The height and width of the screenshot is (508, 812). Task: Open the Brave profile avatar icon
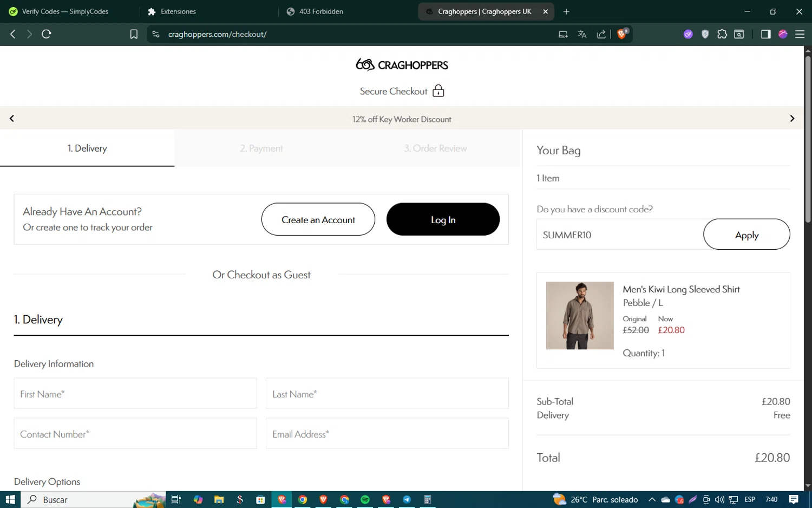783,34
